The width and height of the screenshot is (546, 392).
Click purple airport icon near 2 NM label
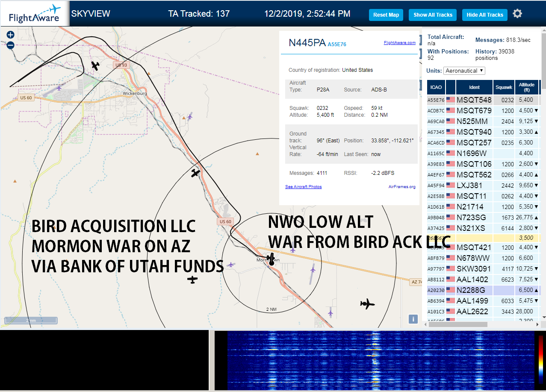tap(330, 312)
